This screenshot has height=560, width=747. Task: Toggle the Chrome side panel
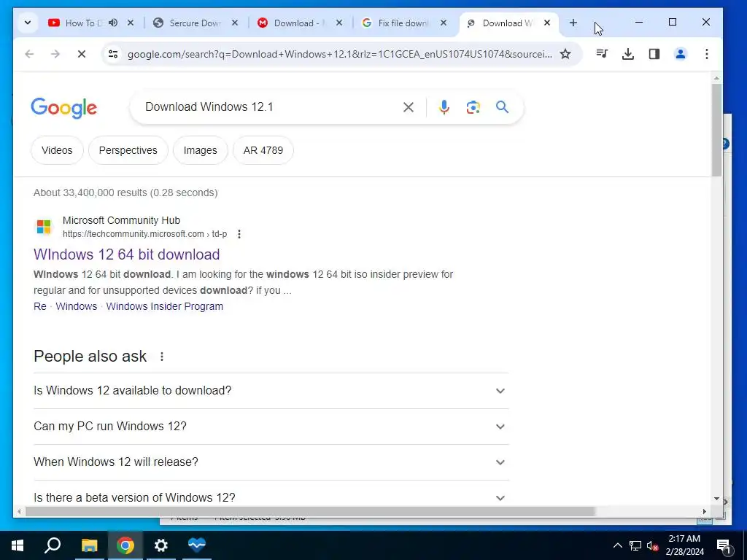tap(654, 54)
